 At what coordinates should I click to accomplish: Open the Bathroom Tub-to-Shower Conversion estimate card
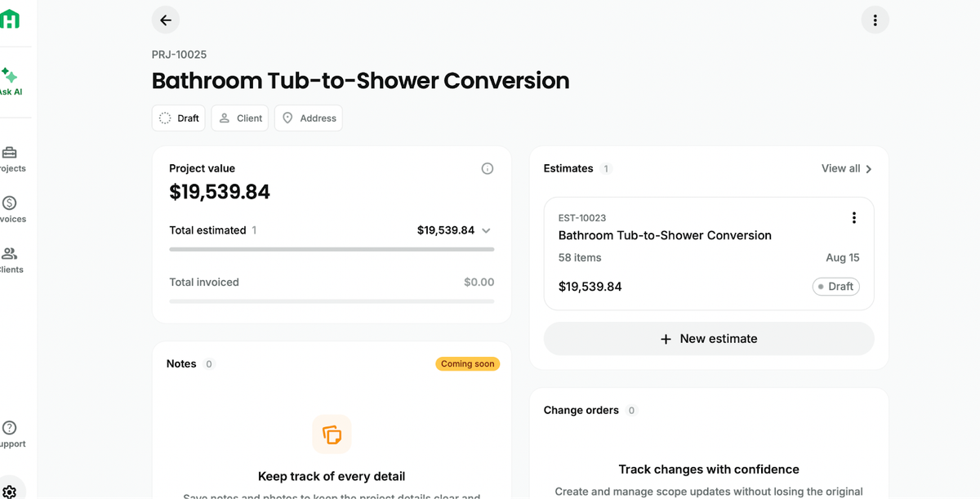[665, 236]
